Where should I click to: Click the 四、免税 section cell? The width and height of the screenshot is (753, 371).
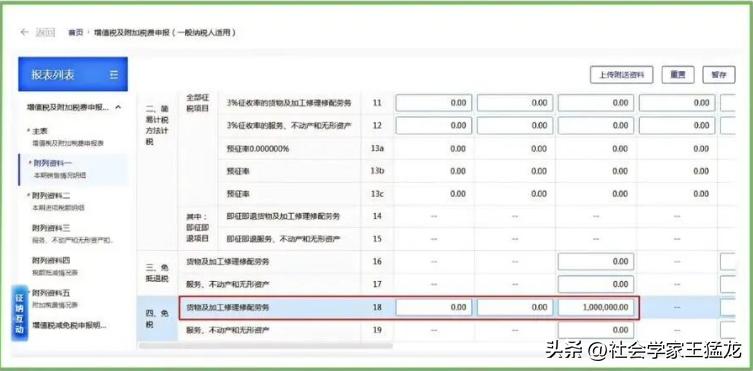point(157,319)
